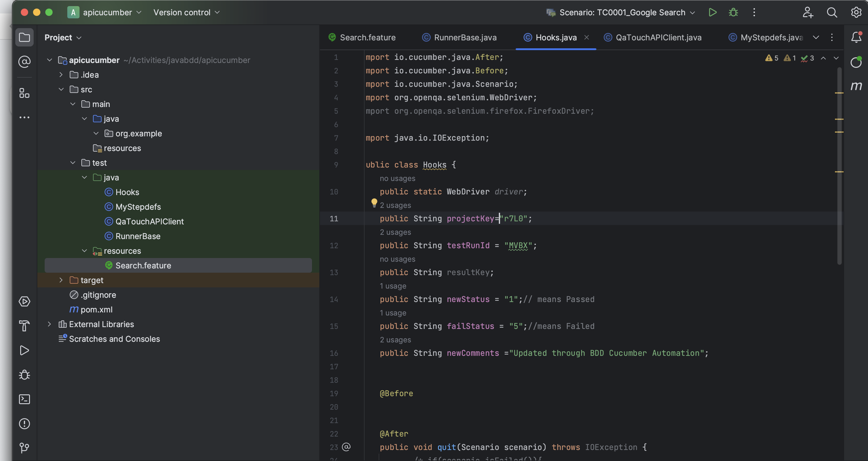Viewport: 868px width, 461px height.
Task: Click the typo indicator showing 3
Action: tap(807, 58)
